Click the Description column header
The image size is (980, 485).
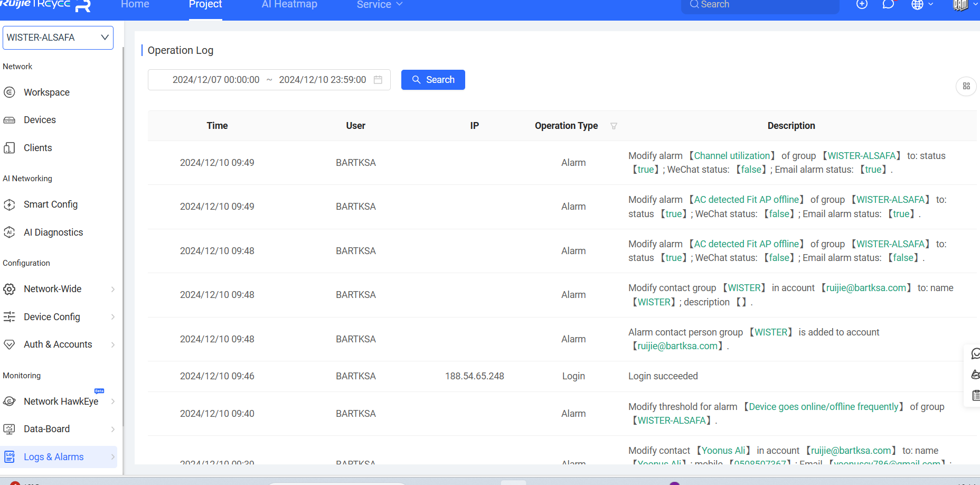click(791, 126)
